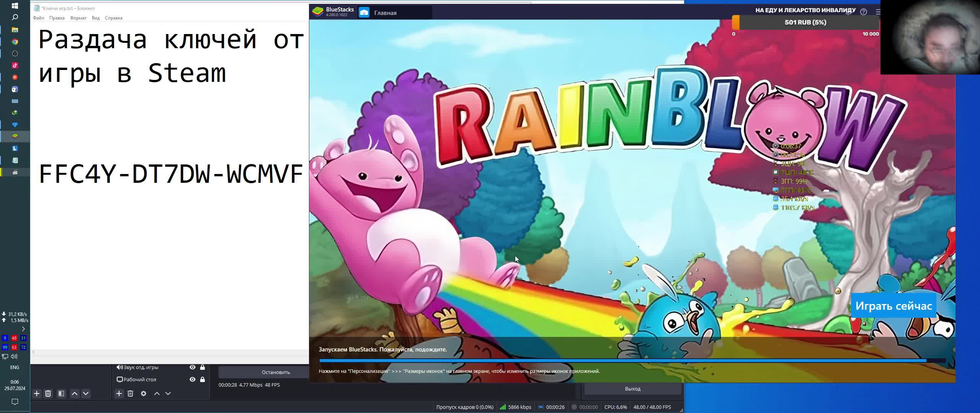Unlock the Рабочий стол source
This screenshot has width=980, height=413.
click(x=203, y=379)
